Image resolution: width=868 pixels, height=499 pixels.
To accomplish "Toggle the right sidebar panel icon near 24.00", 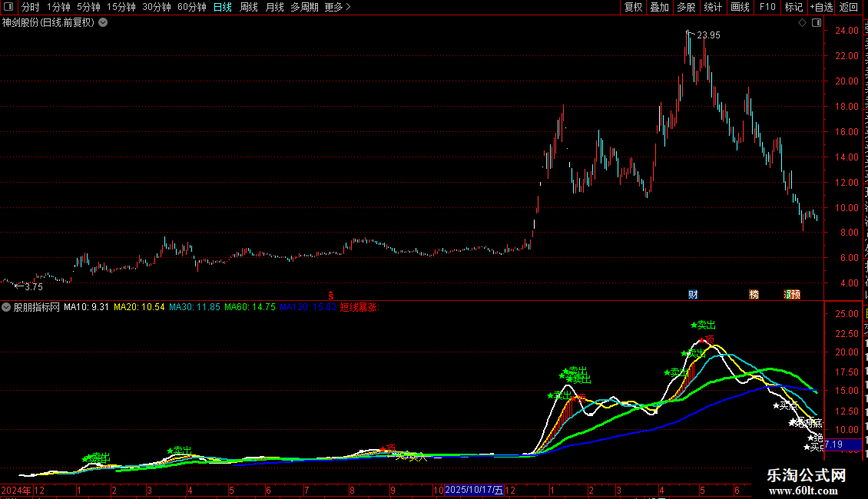I will pos(817,22).
